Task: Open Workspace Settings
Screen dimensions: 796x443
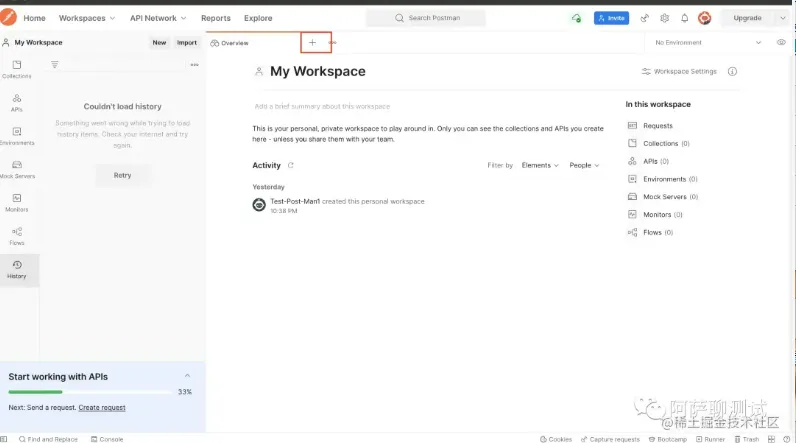Action: (x=679, y=72)
